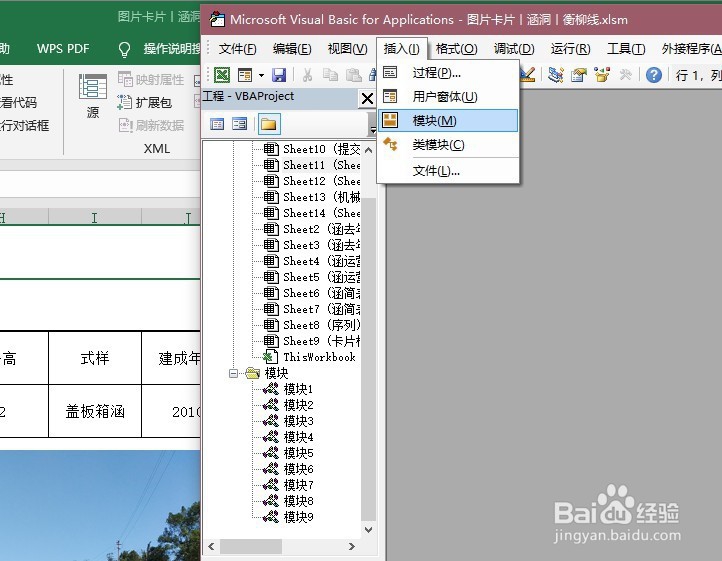This screenshot has height=561, width=722.
Task: Click 刷新数据 in Excel ribbon
Action: [151, 125]
